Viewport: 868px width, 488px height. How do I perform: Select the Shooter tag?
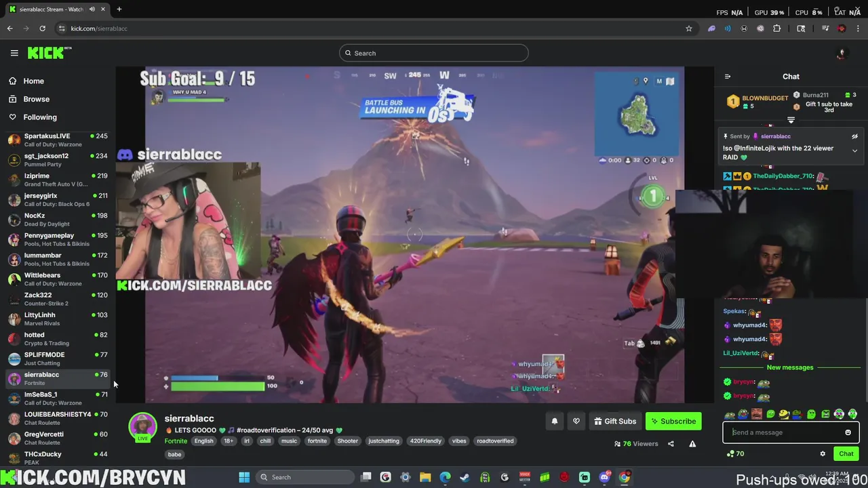[x=347, y=441]
